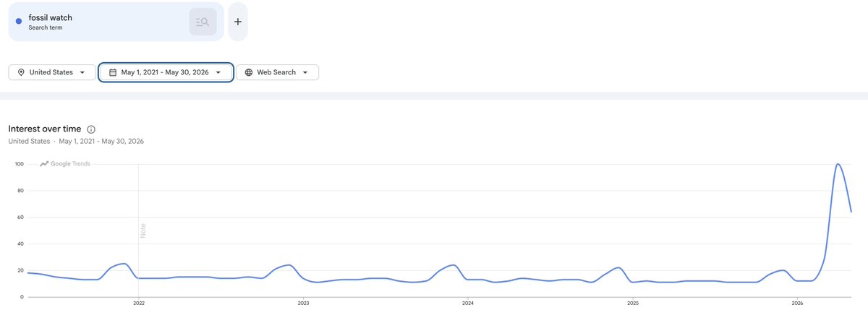The image size is (868, 323).
Task: Click the 100 value on the y-axis
Action: pyautogui.click(x=19, y=164)
